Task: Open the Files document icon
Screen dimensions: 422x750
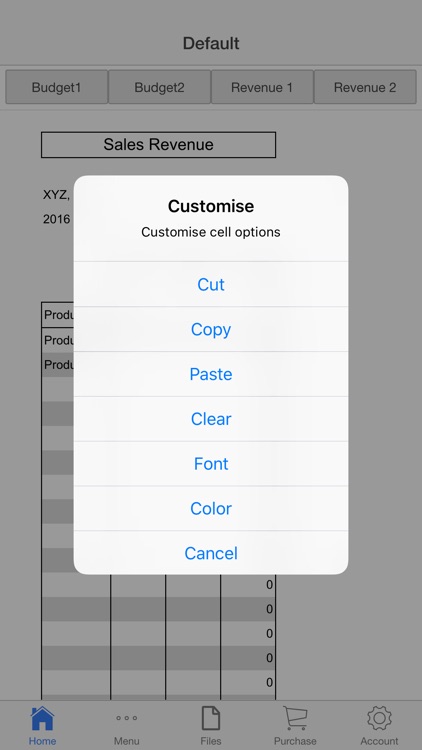Action: (x=211, y=719)
